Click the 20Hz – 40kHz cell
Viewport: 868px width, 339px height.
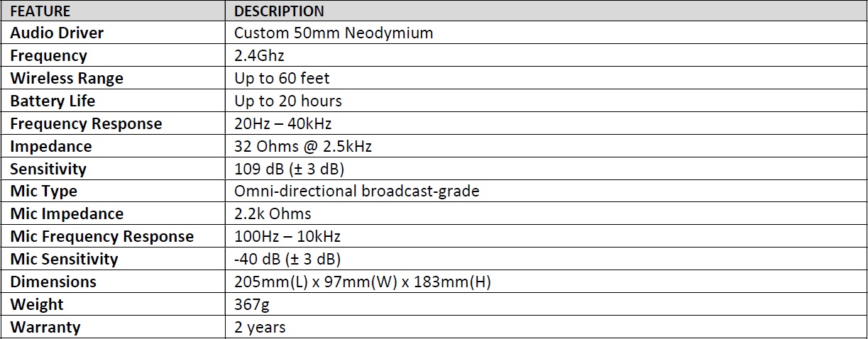coord(282,123)
